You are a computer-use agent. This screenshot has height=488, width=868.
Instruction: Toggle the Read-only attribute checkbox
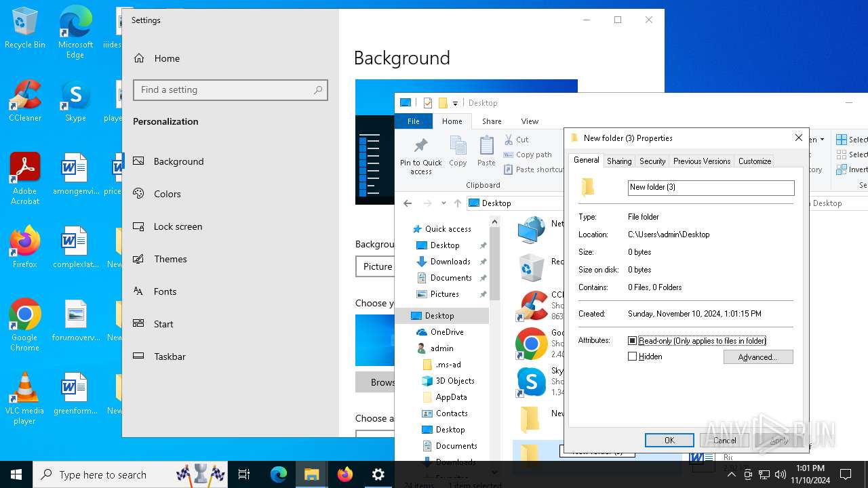tap(633, 341)
